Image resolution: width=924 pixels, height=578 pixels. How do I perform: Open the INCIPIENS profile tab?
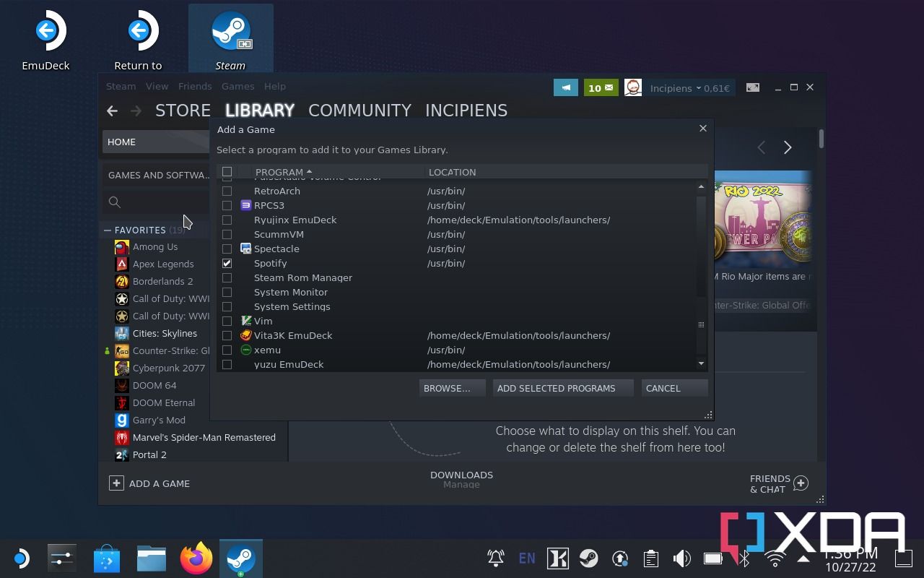pyautogui.click(x=466, y=111)
